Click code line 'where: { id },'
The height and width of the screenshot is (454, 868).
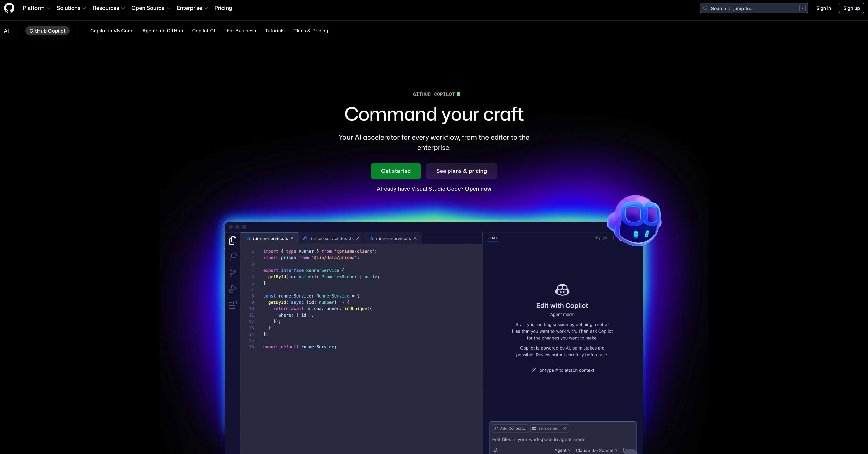click(296, 315)
